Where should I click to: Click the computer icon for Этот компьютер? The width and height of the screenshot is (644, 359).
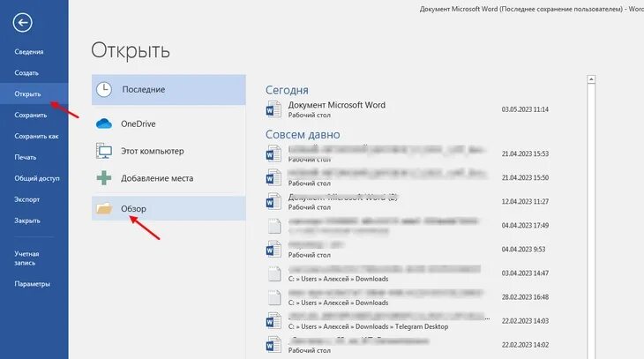click(104, 151)
